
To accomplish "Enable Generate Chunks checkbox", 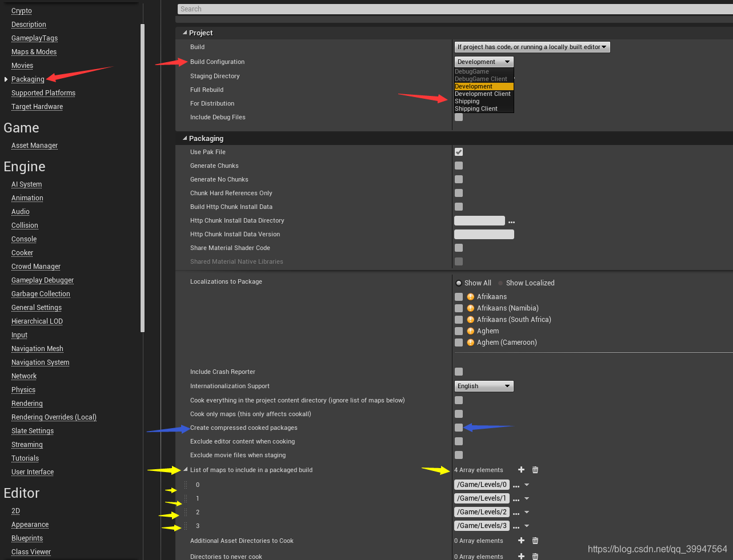I will 459,166.
